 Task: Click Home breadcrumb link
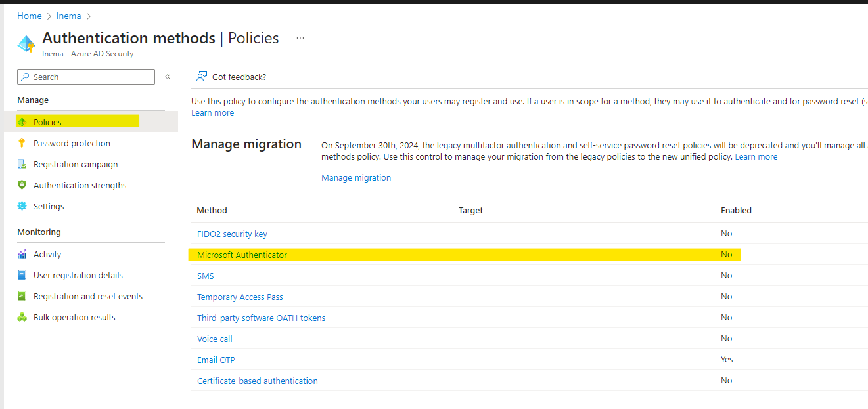(x=30, y=16)
